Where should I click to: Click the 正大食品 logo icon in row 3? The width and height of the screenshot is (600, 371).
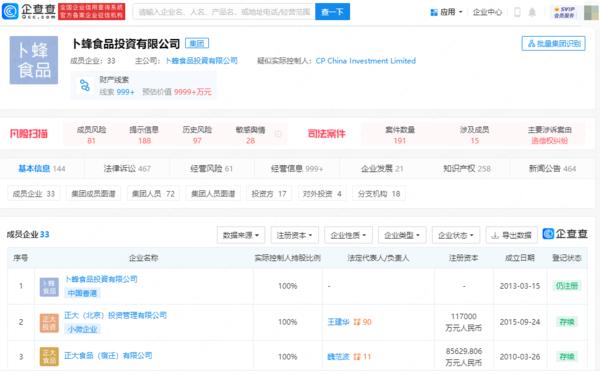[49, 356]
